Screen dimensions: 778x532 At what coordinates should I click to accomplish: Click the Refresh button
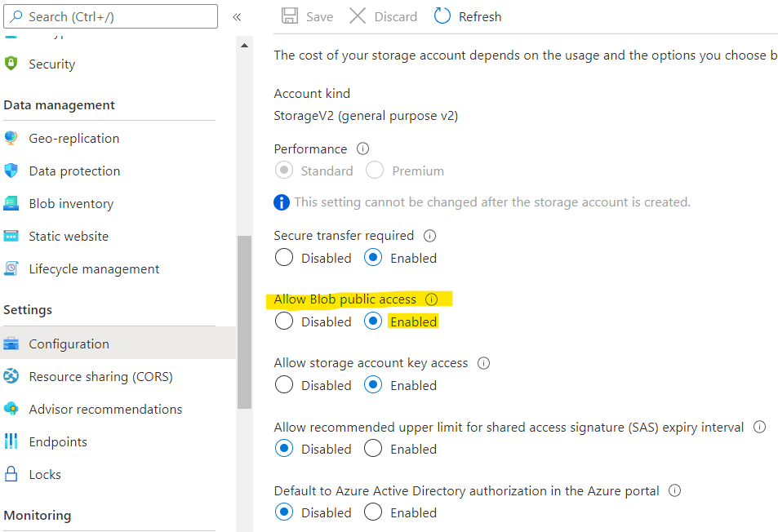point(468,16)
